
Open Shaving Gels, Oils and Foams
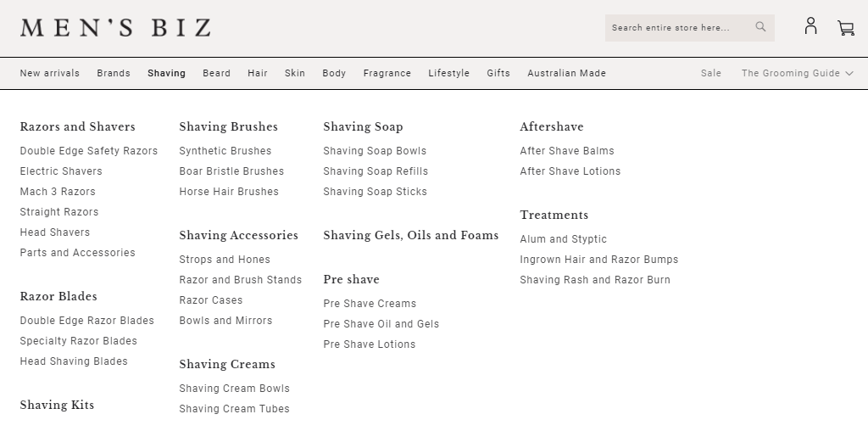click(411, 236)
